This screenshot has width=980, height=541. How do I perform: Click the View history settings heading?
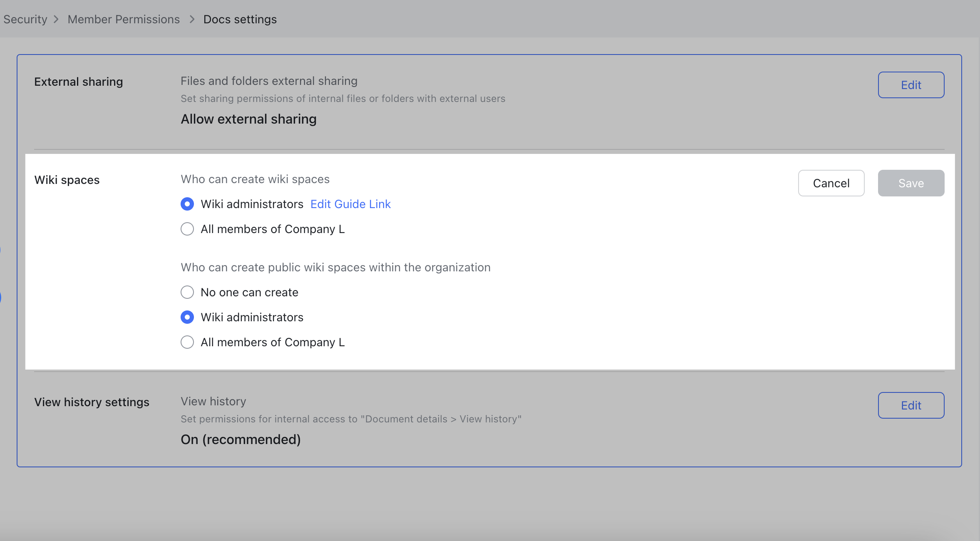tap(92, 402)
